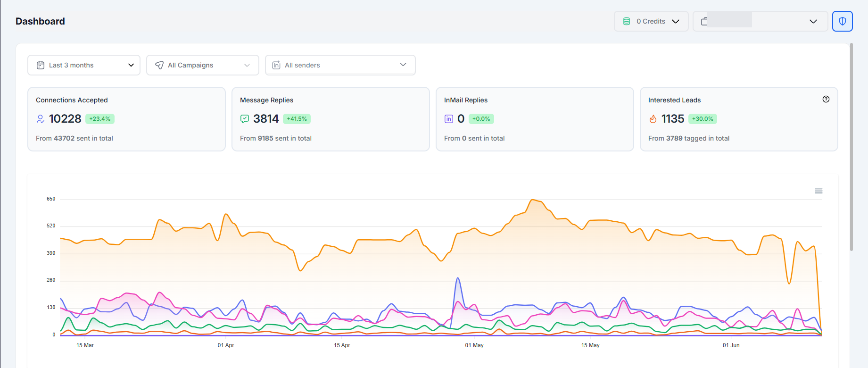Click the vertical page scrollbar
The height and width of the screenshot is (368, 868).
tap(851, 147)
